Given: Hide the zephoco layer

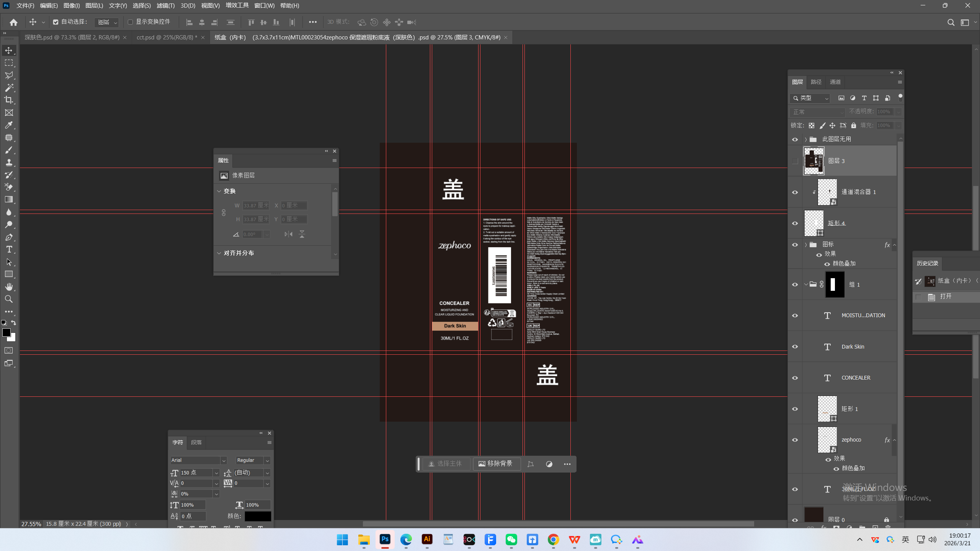Looking at the screenshot, I should tap(795, 440).
